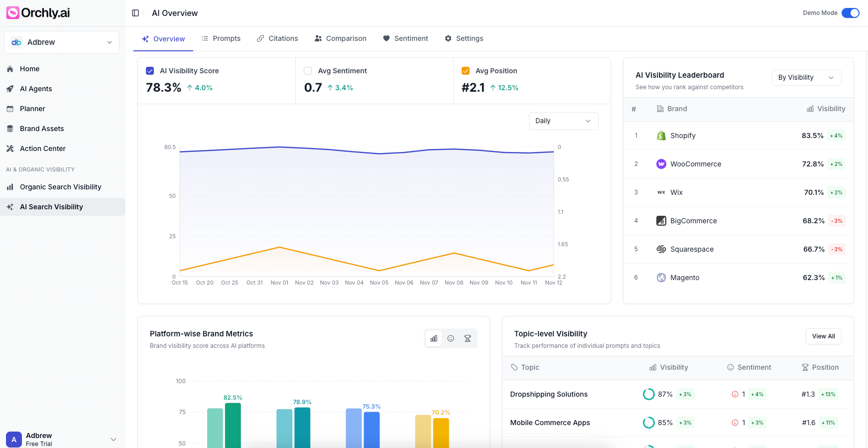Select the bar chart visibility metric icon

click(x=434, y=338)
